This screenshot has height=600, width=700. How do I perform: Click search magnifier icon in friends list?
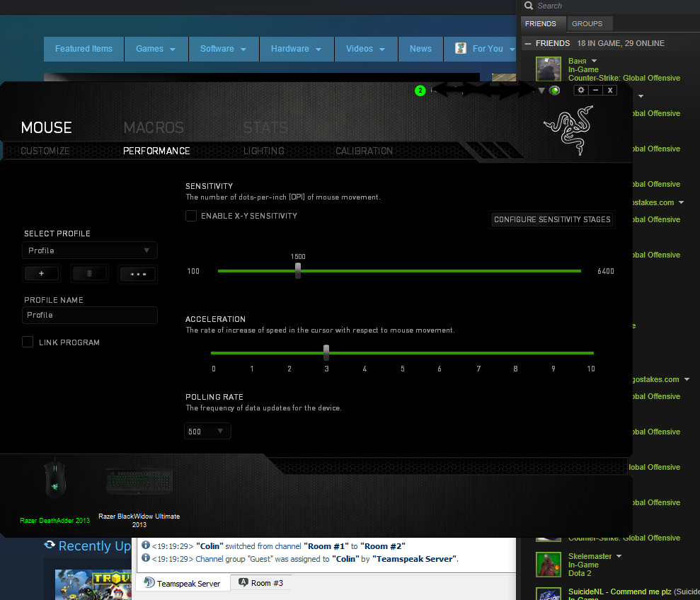529,6
